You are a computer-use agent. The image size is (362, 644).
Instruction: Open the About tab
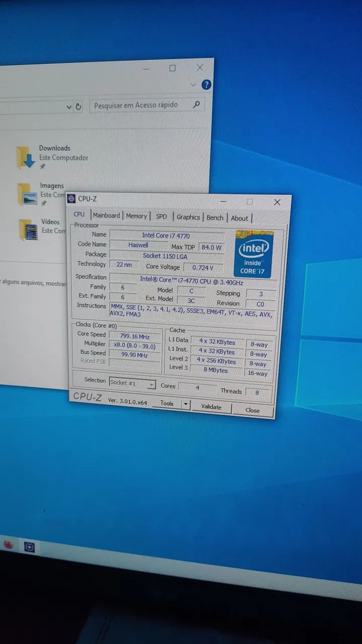click(x=239, y=218)
